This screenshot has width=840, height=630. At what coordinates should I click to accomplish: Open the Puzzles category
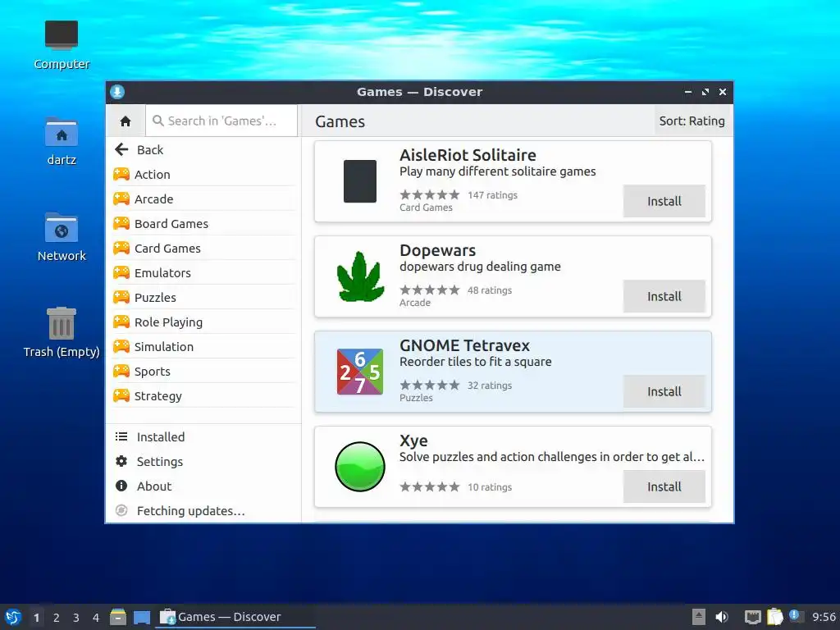(x=204, y=298)
